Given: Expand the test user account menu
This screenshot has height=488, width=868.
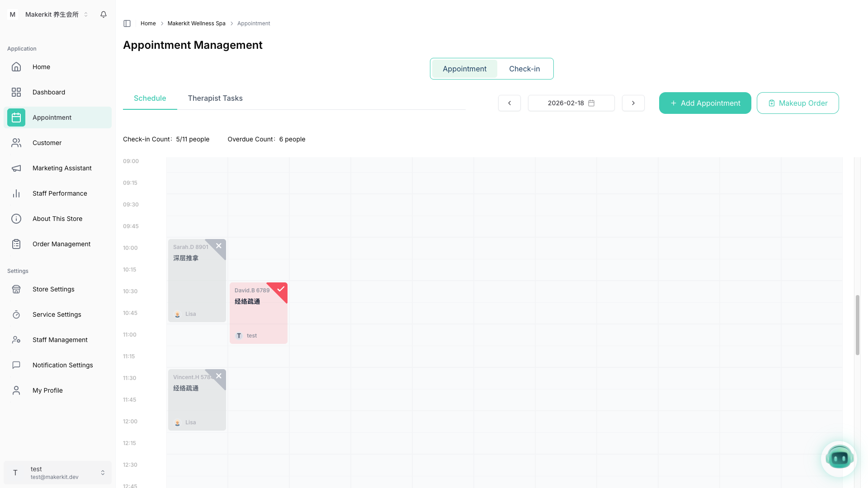Looking at the screenshot, I should 57,473.
